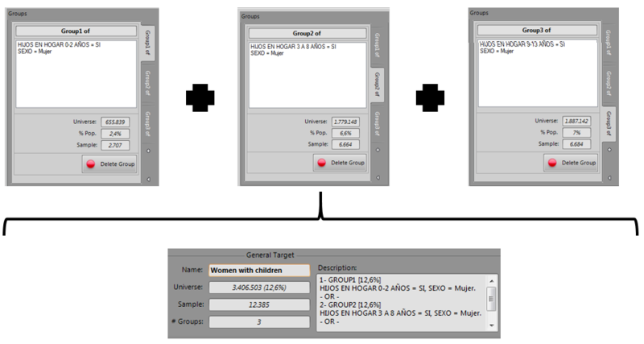The width and height of the screenshot is (644, 344).
Task: Click the # Groups field showing 3
Action: click(258, 321)
